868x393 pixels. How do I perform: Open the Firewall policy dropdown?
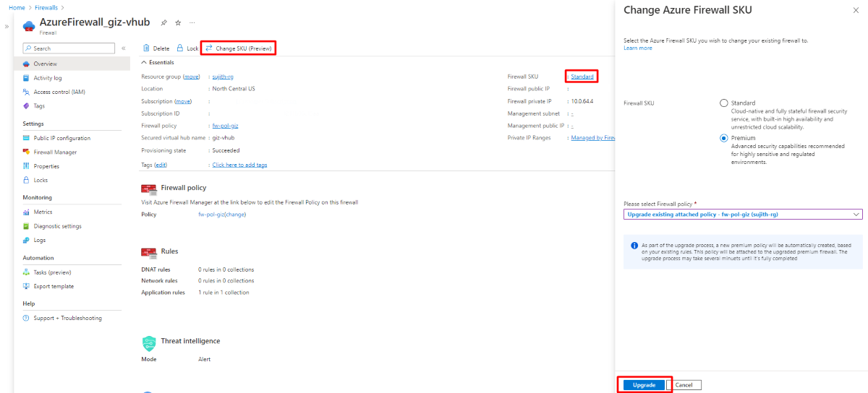click(x=743, y=215)
